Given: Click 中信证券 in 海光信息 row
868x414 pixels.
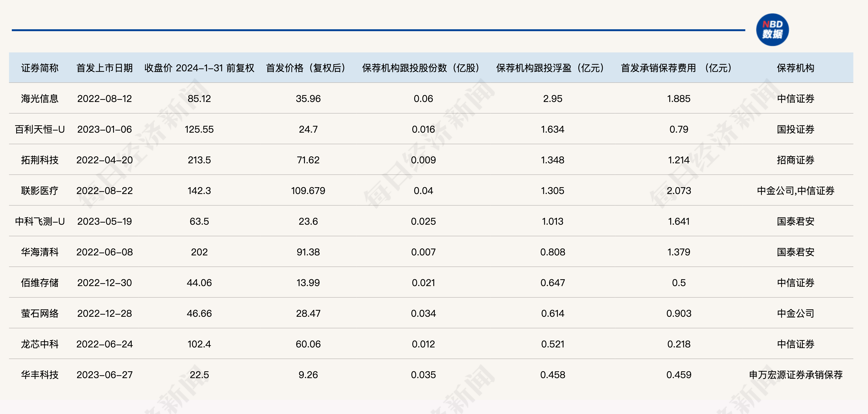Looking at the screenshot, I should [x=796, y=99].
